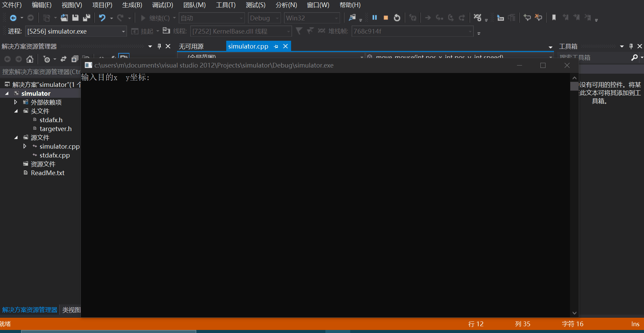Stop debugging with the orange square
The width and height of the screenshot is (644, 333).
(386, 18)
